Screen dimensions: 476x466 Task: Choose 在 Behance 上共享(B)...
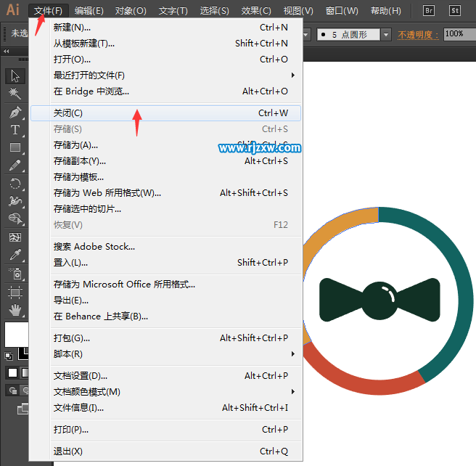click(165, 316)
